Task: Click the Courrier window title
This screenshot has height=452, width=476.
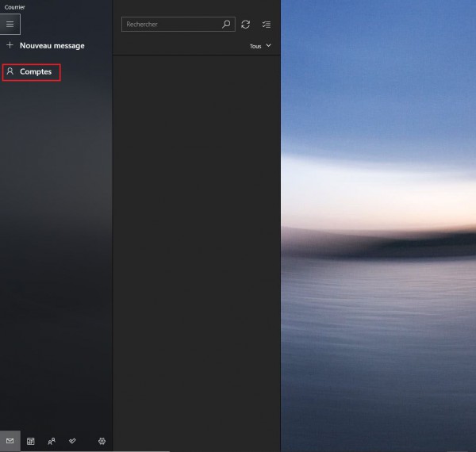Action: pos(15,7)
